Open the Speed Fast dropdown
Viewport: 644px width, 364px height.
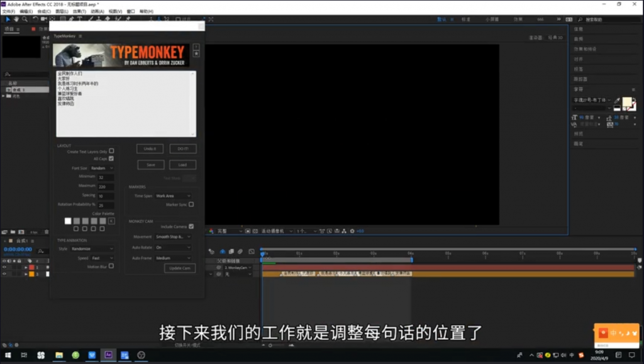pyautogui.click(x=103, y=258)
